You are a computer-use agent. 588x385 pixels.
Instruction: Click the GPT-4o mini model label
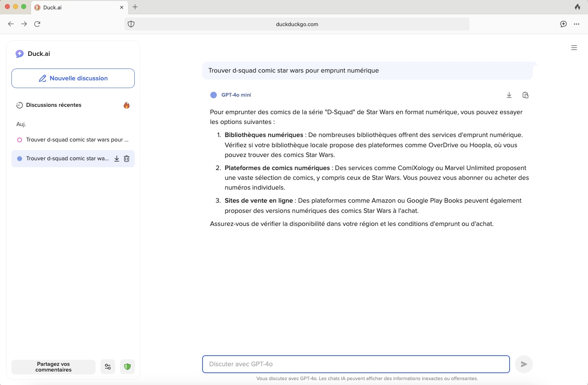(x=236, y=95)
